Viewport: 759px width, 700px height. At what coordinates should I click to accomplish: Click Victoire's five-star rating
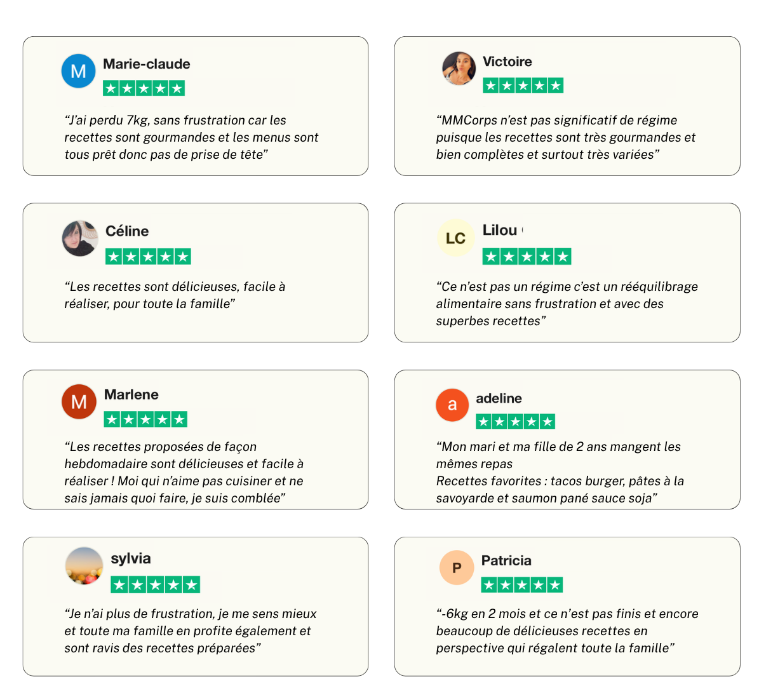click(x=523, y=86)
